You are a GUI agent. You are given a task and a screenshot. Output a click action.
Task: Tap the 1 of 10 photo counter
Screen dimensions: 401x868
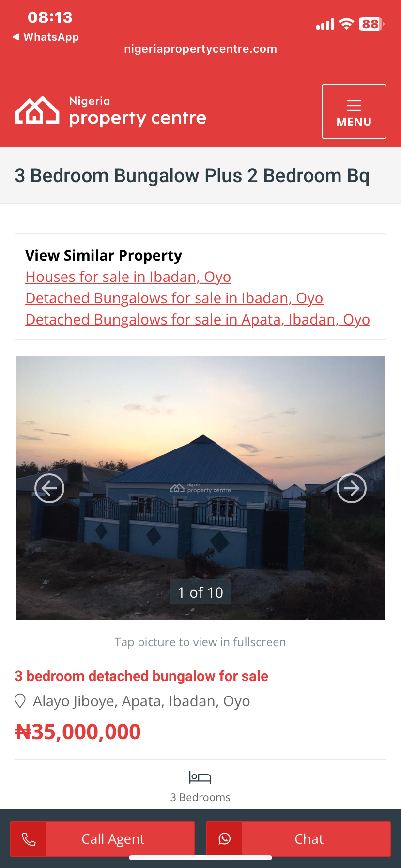click(x=200, y=592)
